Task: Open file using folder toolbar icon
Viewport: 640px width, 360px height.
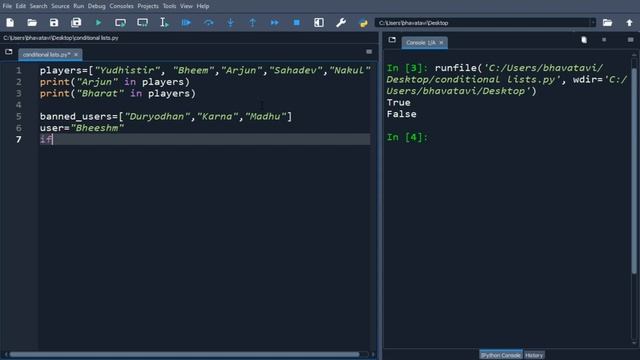Action: pos(32,23)
